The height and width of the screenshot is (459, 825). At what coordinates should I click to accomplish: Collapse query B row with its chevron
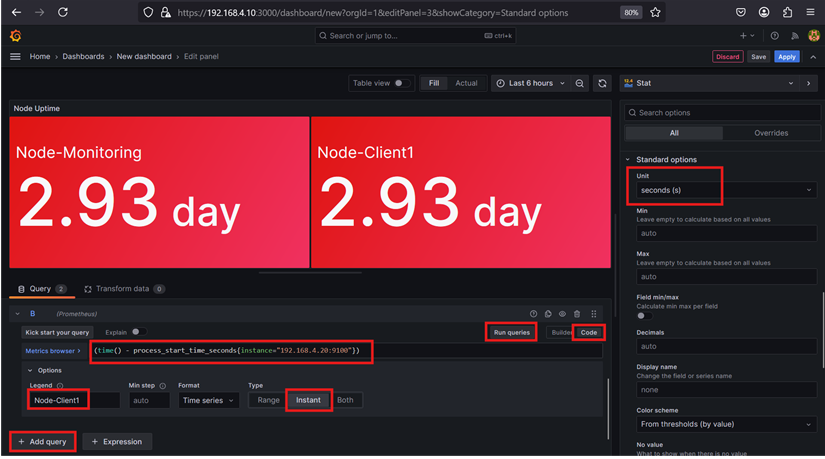coord(17,314)
